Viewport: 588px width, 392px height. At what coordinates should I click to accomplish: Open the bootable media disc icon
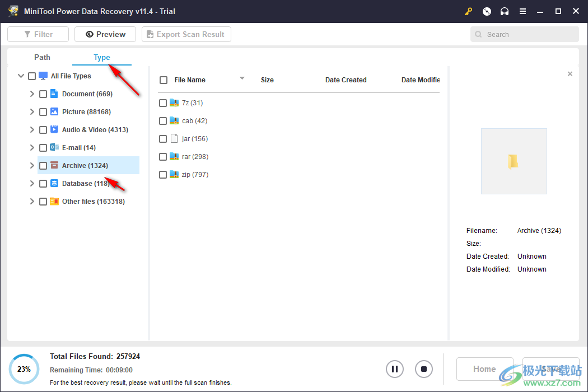[487, 11]
